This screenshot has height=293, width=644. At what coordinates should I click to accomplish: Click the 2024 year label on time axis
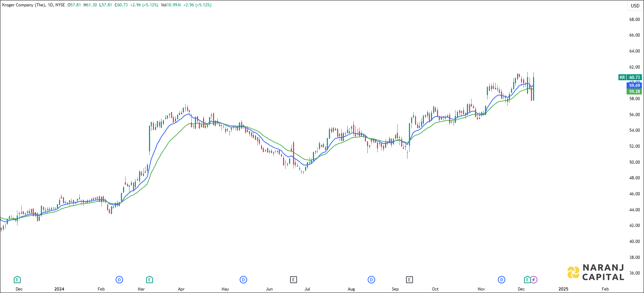(x=59, y=289)
